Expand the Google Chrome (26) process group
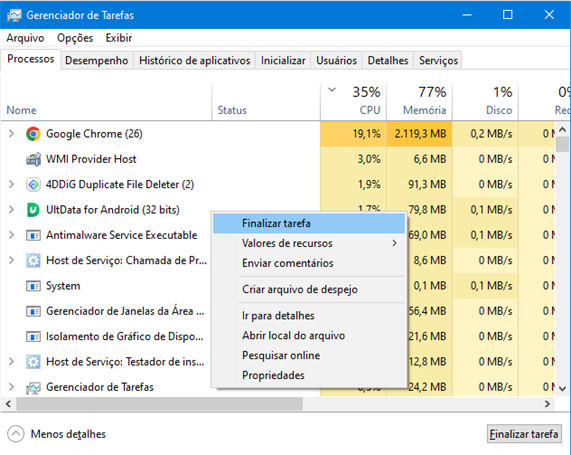The height and width of the screenshot is (455, 571). (12, 134)
